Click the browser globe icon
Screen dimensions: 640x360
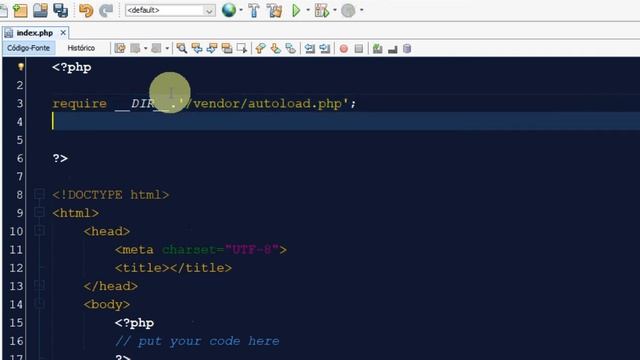229,10
